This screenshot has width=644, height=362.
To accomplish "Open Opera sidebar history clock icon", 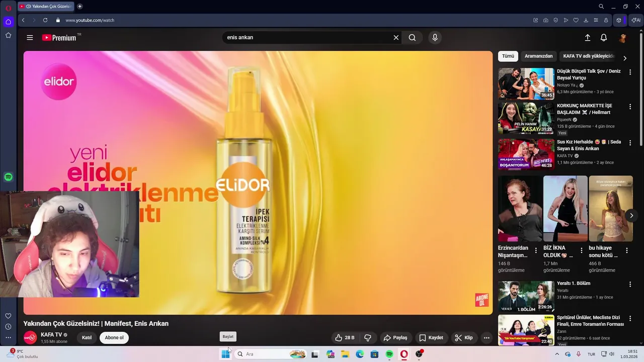I will (x=8, y=327).
